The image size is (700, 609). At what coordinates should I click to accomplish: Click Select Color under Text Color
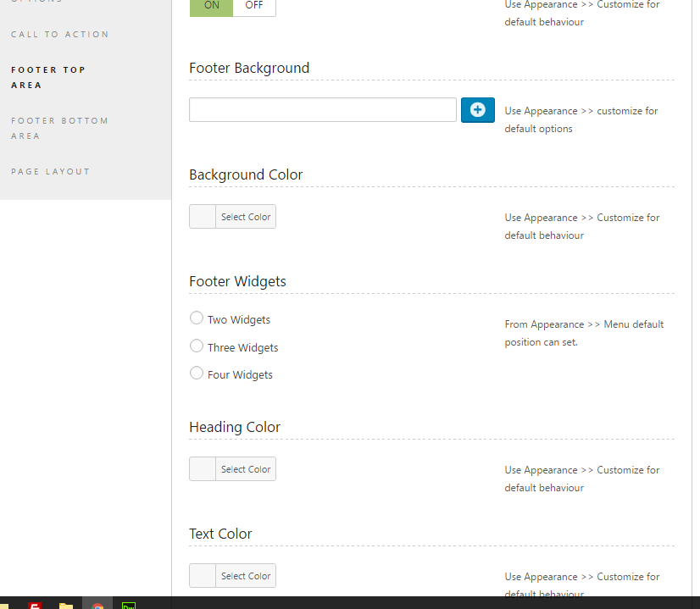tap(246, 576)
